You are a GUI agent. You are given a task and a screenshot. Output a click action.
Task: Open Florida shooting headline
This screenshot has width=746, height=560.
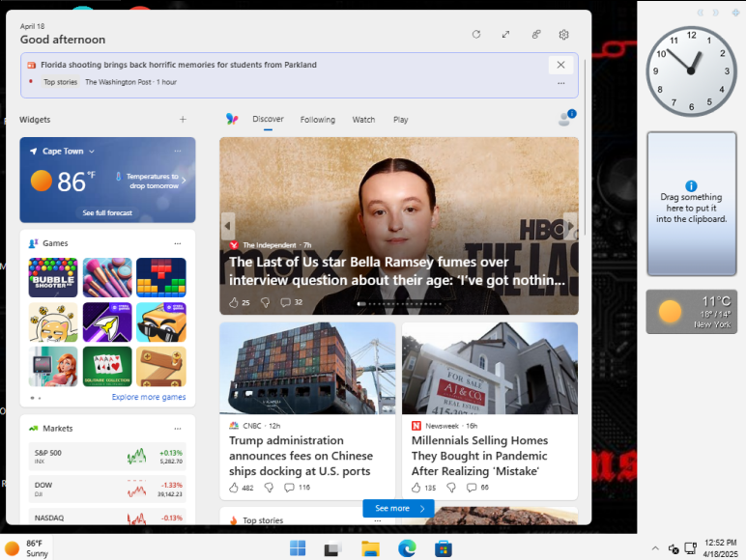(x=179, y=65)
